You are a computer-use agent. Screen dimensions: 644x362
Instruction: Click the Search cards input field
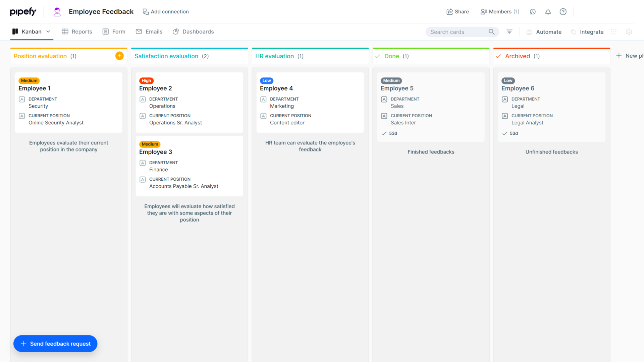tap(456, 32)
